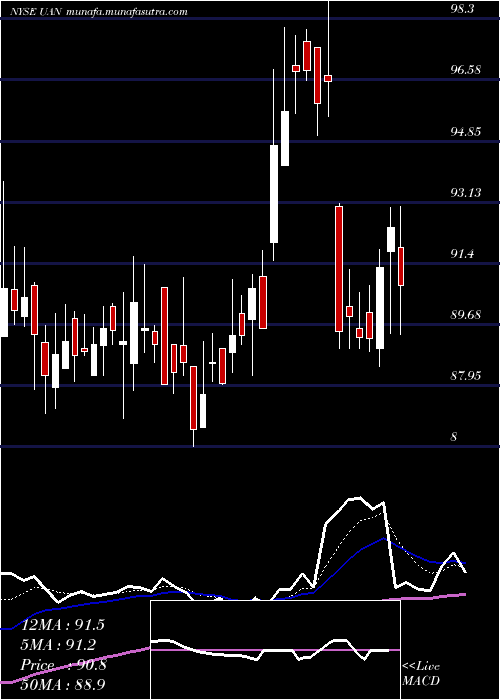
Task: Click the large red candlestick falling from 93.13
Action: click(339, 269)
